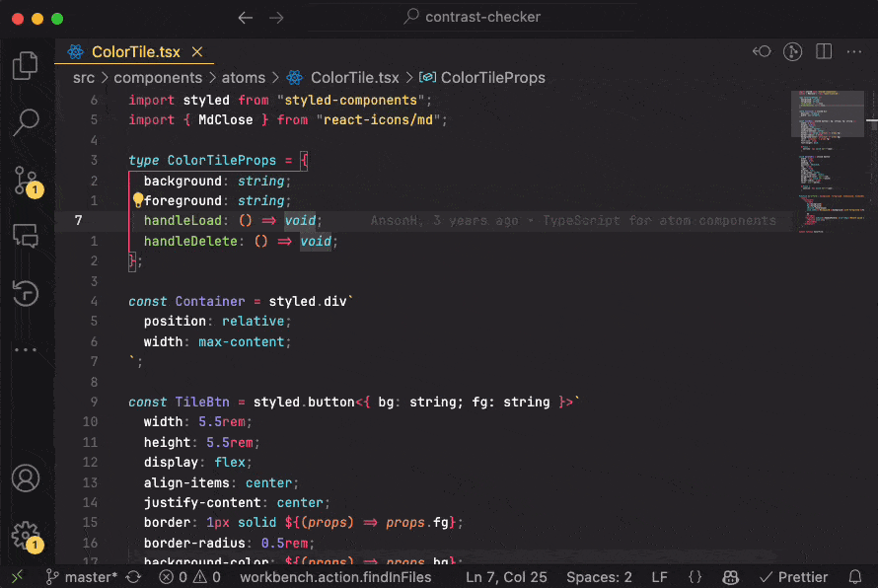The width and height of the screenshot is (878, 588).
Task: Expand the ColorTileProps breadcrumb symbol
Action: pyautogui.click(x=492, y=77)
